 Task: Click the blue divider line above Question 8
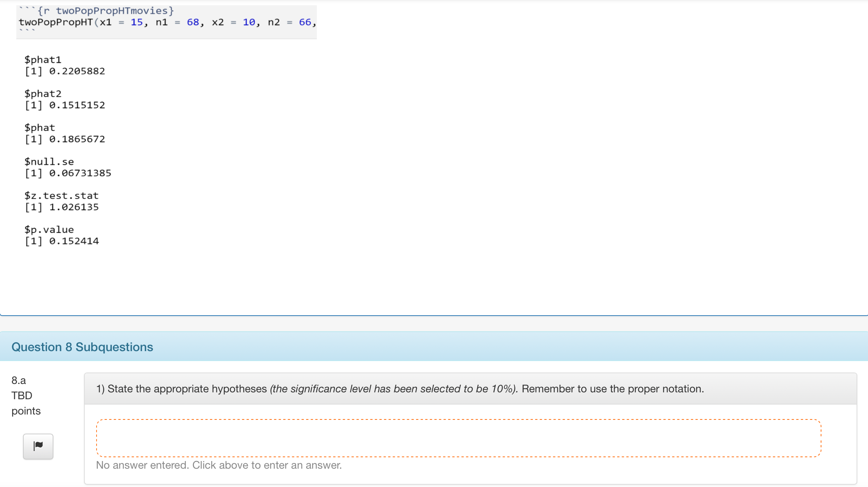(434, 314)
